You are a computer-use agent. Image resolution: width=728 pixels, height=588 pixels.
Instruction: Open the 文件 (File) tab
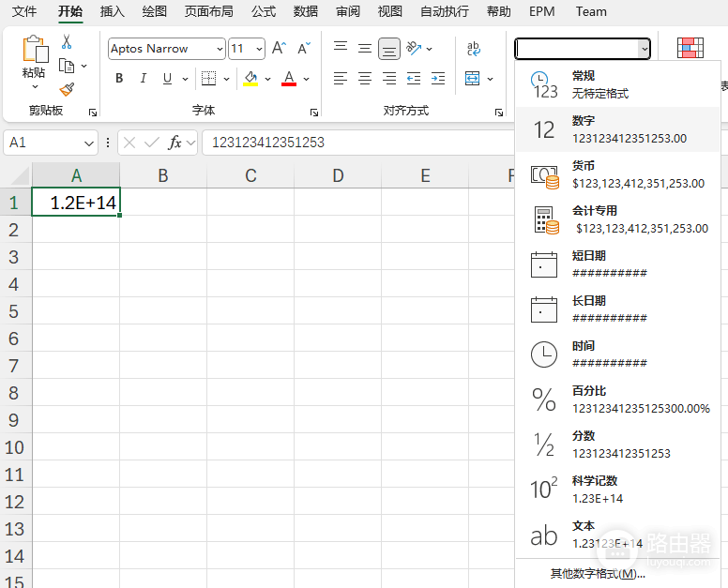(24, 11)
